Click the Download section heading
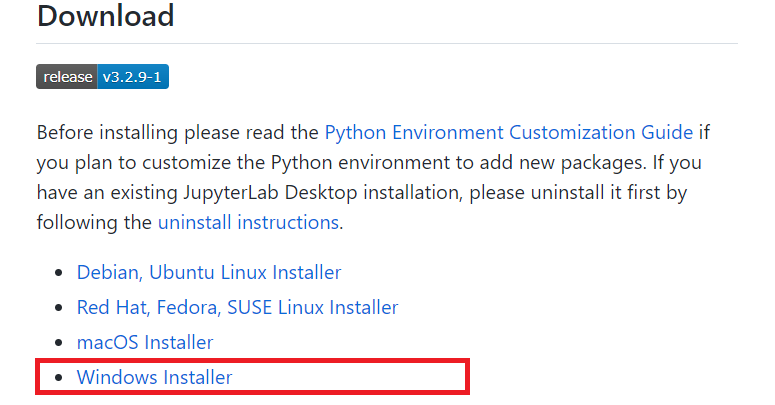775x405 pixels. coord(105,16)
